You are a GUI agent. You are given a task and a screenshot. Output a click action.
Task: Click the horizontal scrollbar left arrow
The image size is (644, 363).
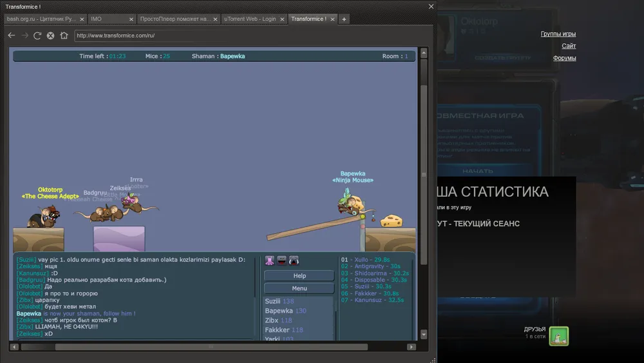click(x=14, y=347)
